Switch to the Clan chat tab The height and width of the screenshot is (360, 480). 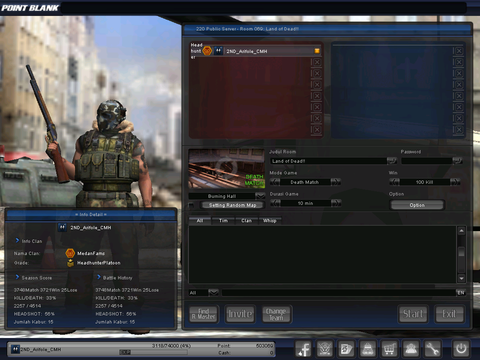click(247, 221)
